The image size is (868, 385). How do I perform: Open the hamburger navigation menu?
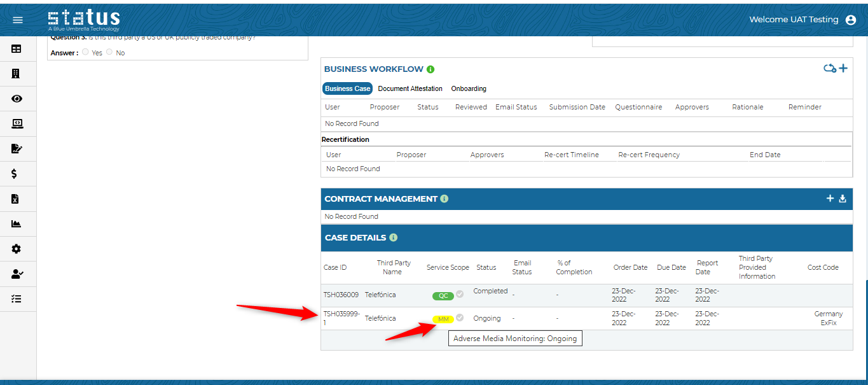[18, 20]
